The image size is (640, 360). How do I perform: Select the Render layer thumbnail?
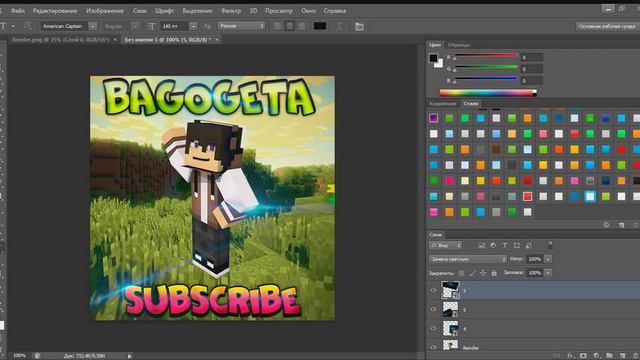[450, 346]
